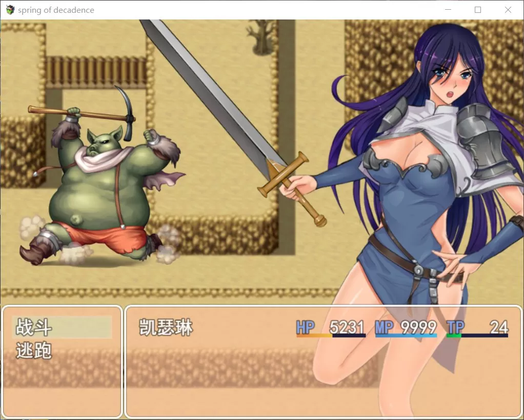
Task: Click the HP label in the status window
Action: (x=305, y=327)
